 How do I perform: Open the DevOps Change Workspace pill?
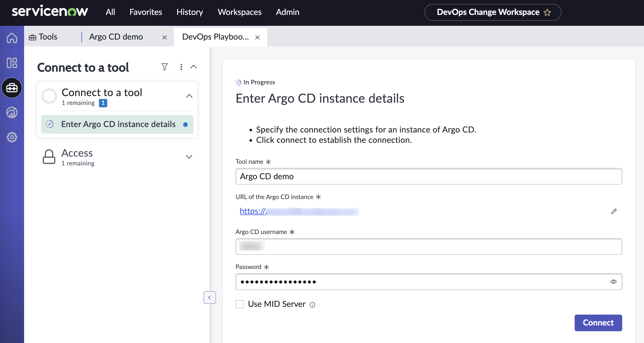(x=493, y=12)
